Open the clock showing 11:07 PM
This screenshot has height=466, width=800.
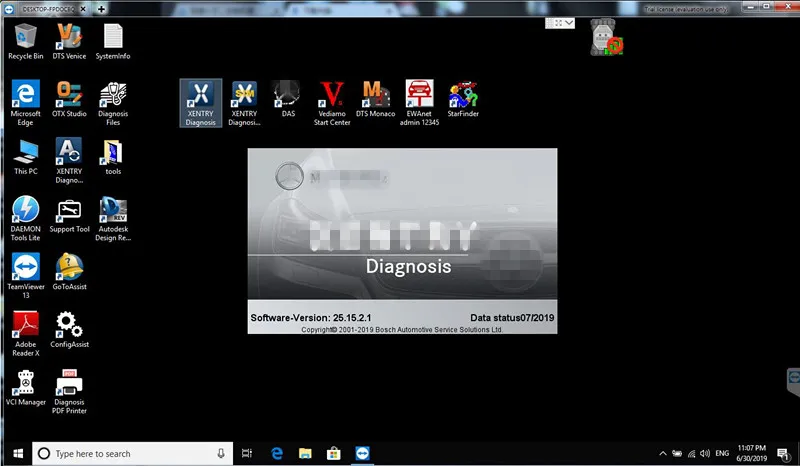[x=752, y=453]
